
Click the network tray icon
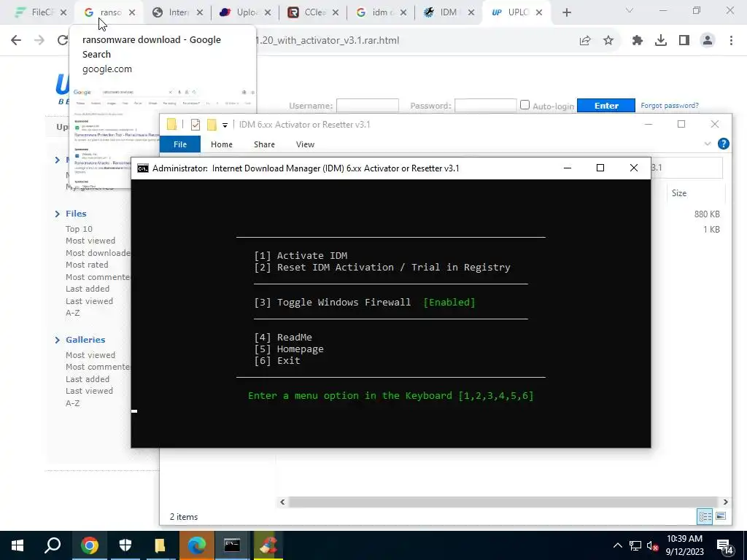635,545
